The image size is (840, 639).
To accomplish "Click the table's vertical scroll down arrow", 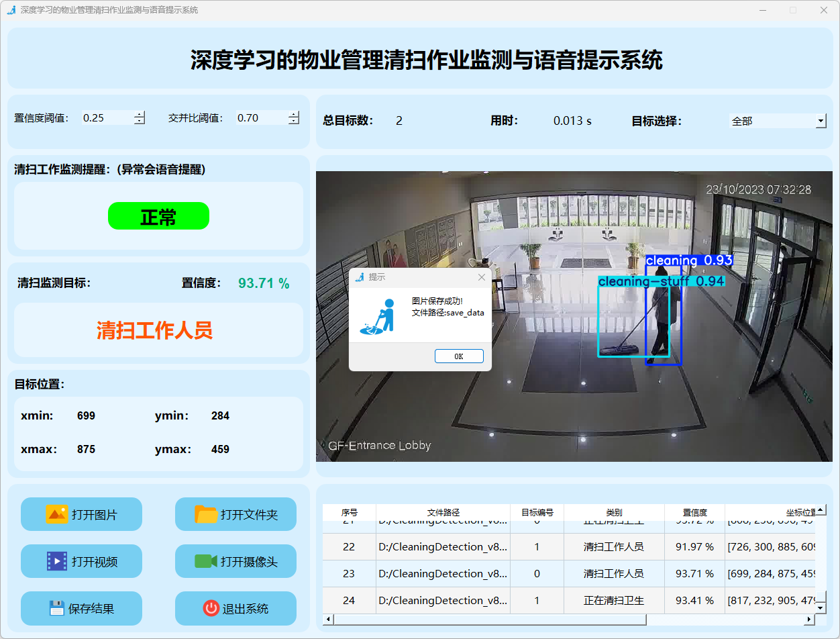I will [820, 607].
